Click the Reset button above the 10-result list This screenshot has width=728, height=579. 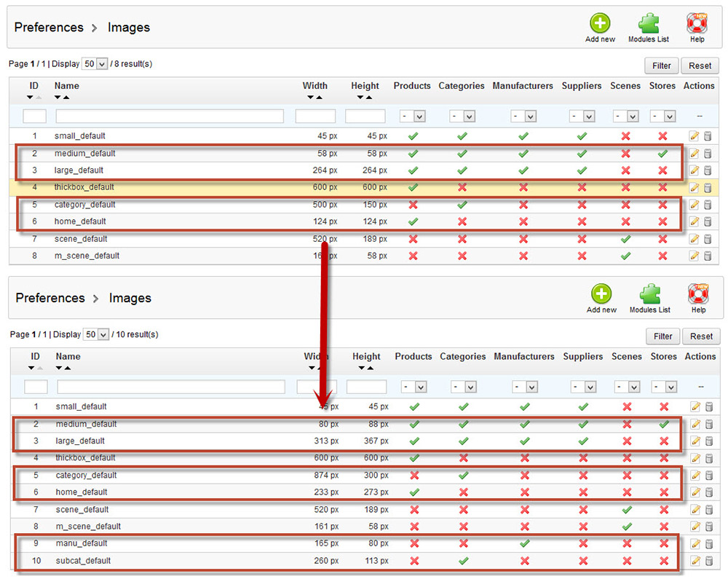click(702, 336)
